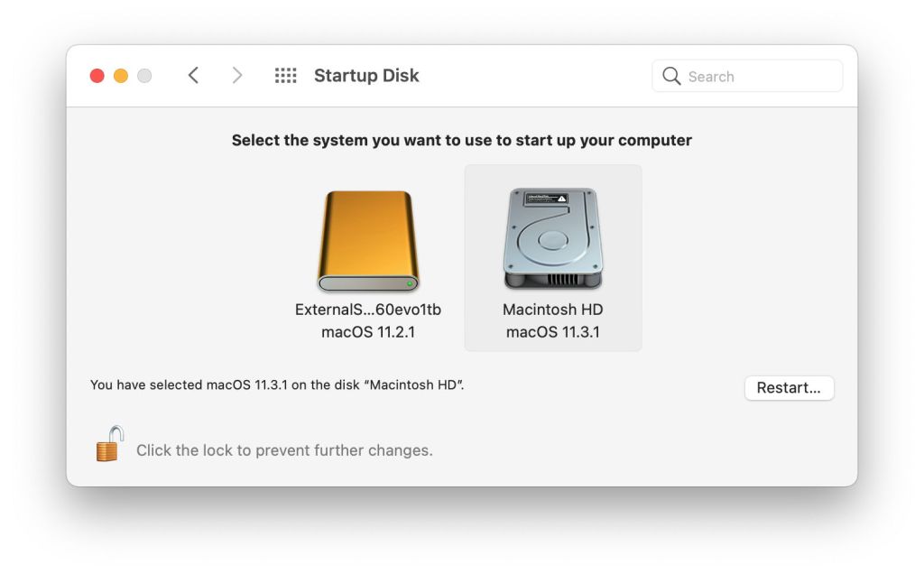This screenshot has width=924, height=574.
Task: Click the unlocked padlock icon
Action: [x=109, y=445]
